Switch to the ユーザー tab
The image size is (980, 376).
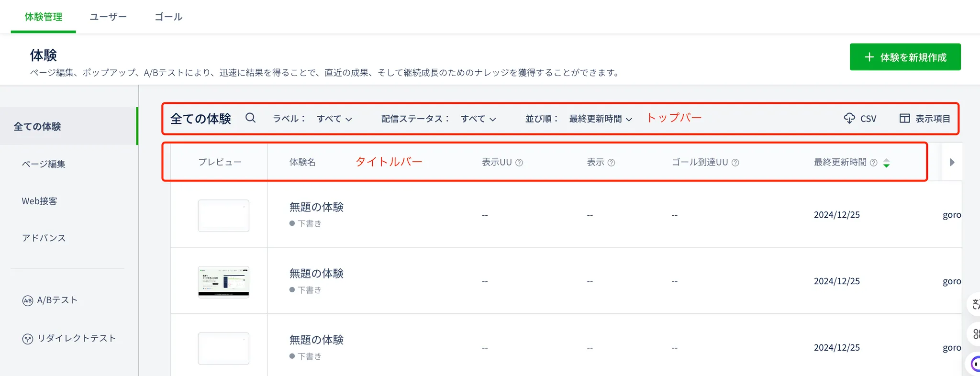[108, 17]
